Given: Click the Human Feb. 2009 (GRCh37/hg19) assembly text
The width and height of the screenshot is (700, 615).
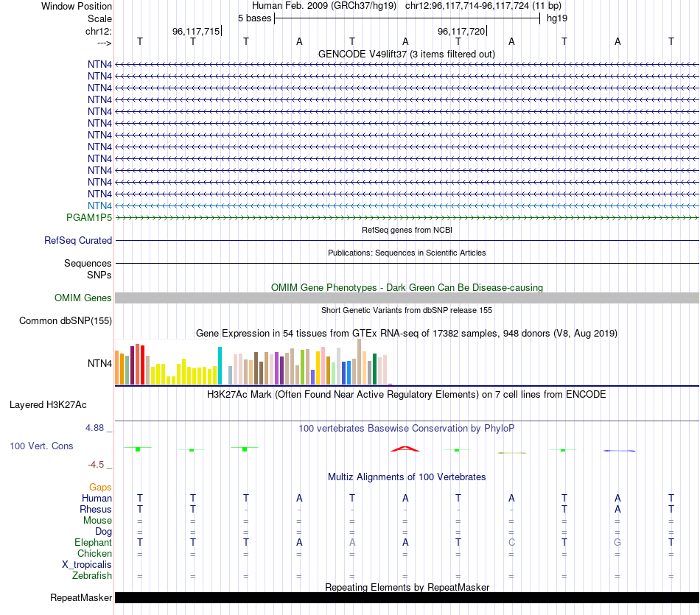Looking at the screenshot, I should tap(324, 6).
